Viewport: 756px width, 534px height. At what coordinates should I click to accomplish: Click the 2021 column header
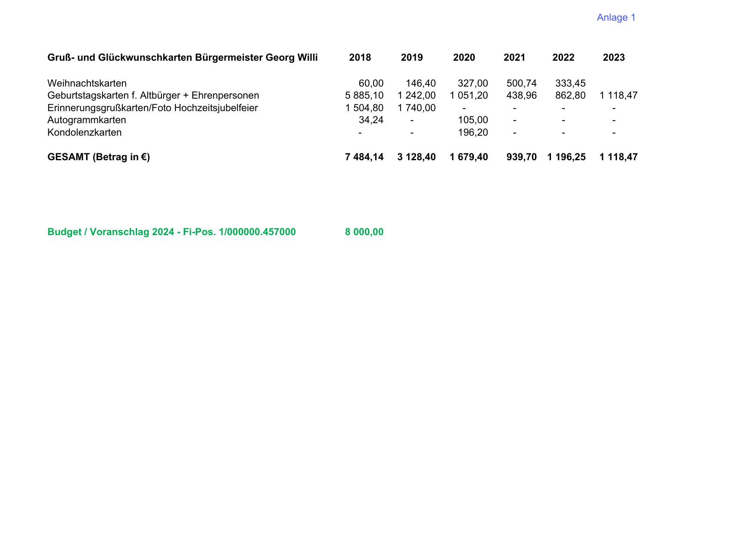(x=514, y=58)
